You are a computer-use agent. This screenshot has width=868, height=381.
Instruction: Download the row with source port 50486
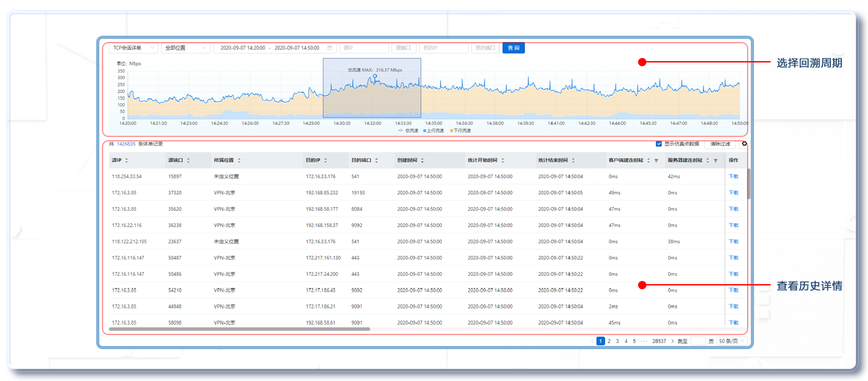tap(734, 274)
